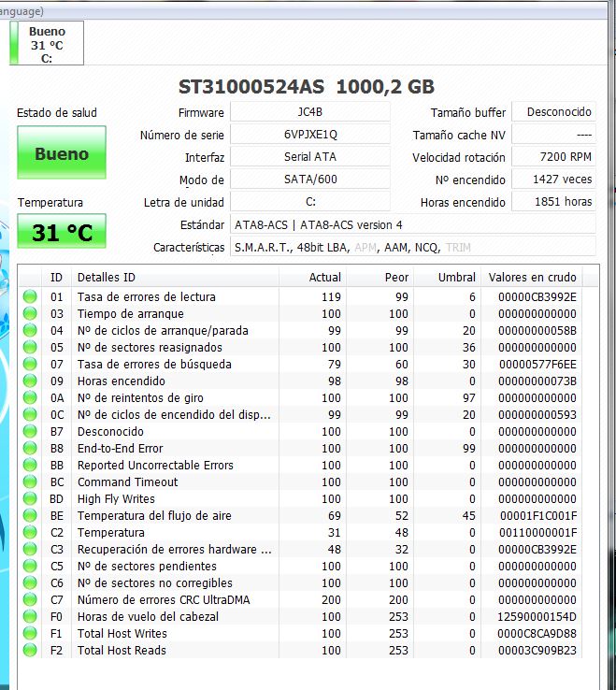Click the Actual column header
The image size is (616, 690).
[312, 278]
